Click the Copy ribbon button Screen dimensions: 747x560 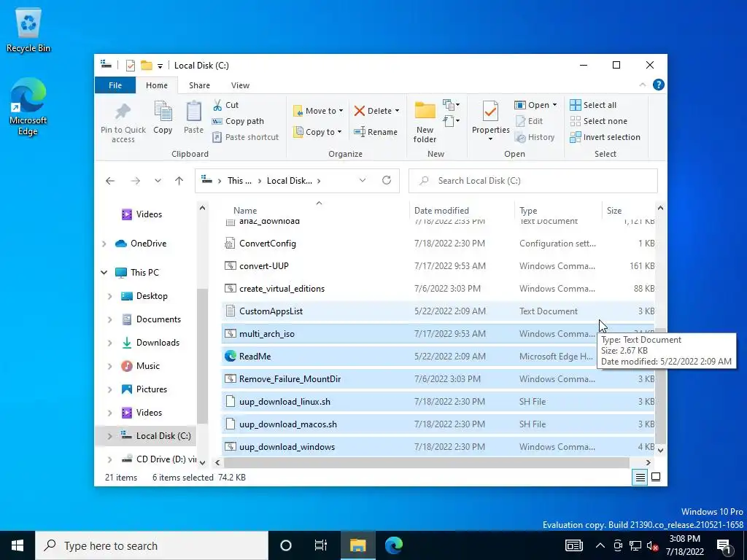(x=163, y=117)
